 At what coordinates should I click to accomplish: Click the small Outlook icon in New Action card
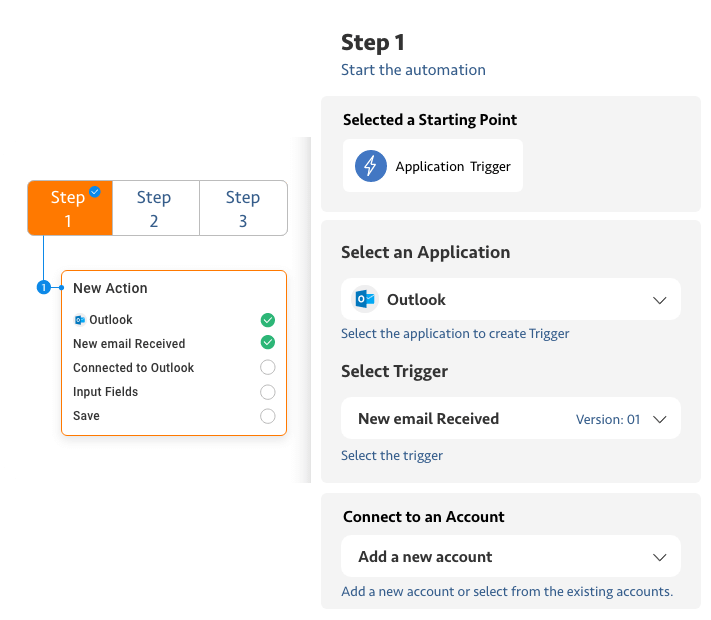(x=80, y=320)
